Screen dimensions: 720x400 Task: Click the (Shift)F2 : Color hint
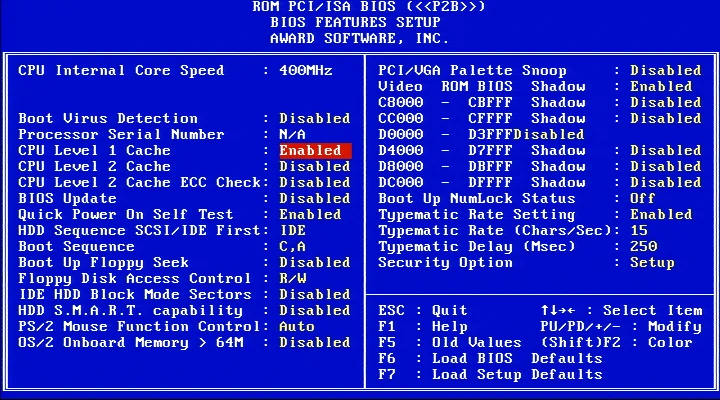(x=617, y=343)
